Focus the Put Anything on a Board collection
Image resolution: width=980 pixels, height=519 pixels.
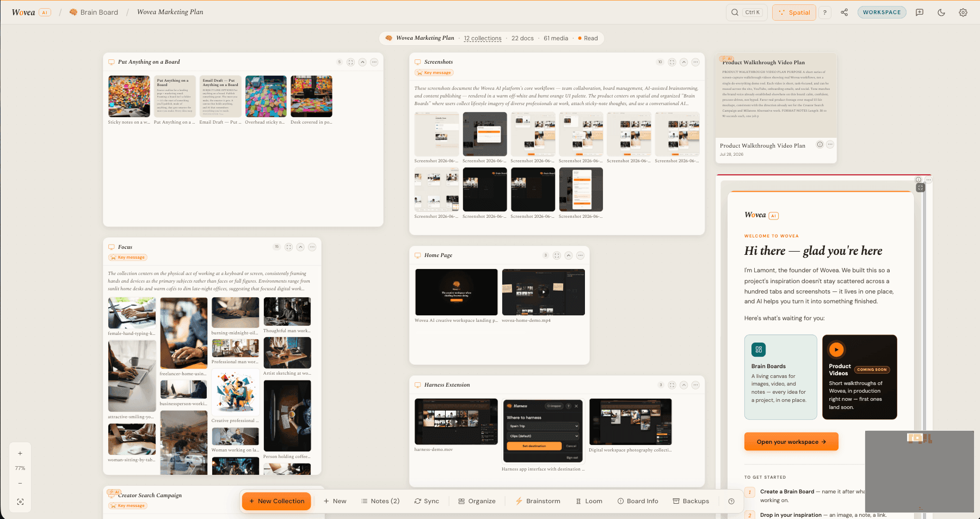click(350, 62)
